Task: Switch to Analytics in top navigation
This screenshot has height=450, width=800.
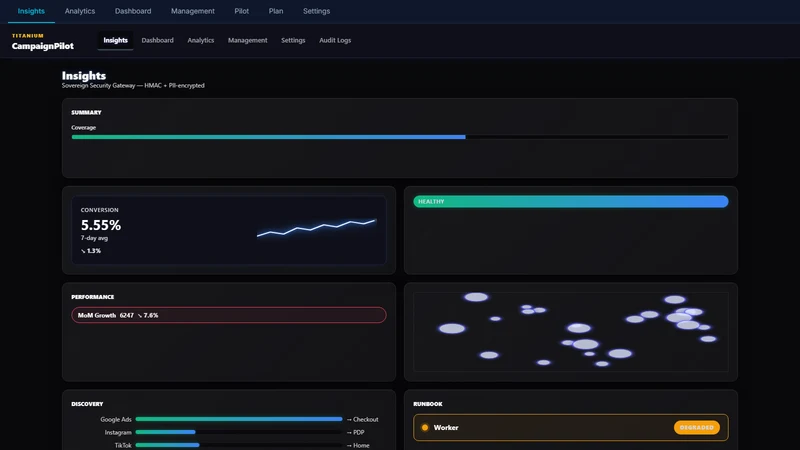Action: pos(80,11)
